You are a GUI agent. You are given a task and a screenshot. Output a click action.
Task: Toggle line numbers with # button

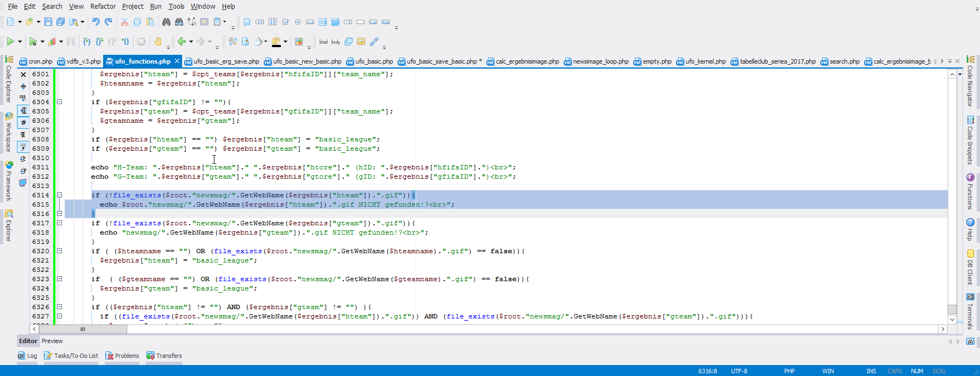coord(23,123)
